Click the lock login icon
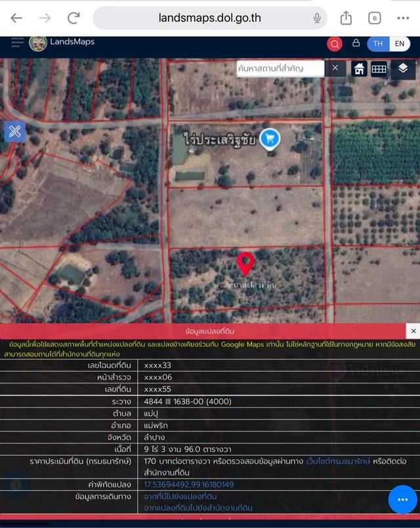420x528 pixels. [356, 43]
